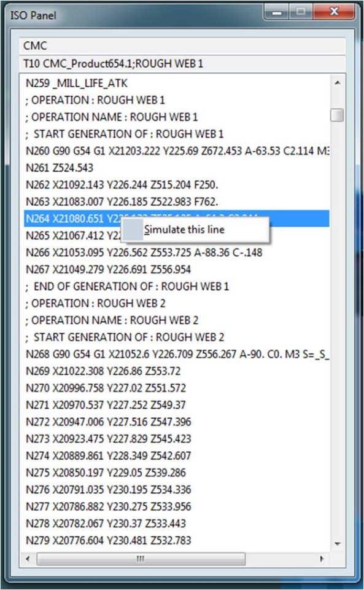Select END OF GENERATION OF : ROUGH WEB 1
Screen dimensions: 364x590
177,286
